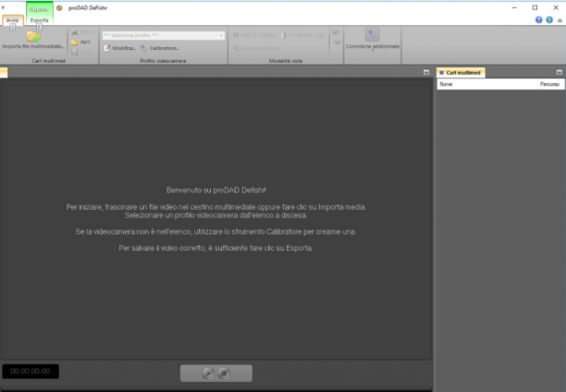Select the Confronta vista view mode
Image resolution: width=566 pixels, height=392 pixels.
(x=302, y=35)
